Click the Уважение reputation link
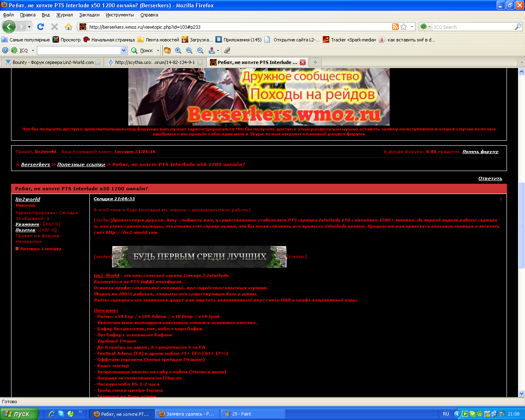Viewport: 525px width, 420px height. (x=27, y=224)
